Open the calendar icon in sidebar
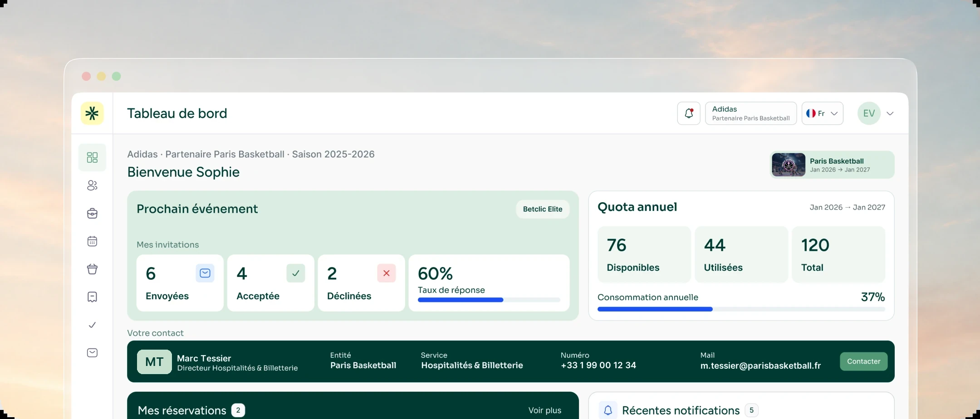 point(92,241)
